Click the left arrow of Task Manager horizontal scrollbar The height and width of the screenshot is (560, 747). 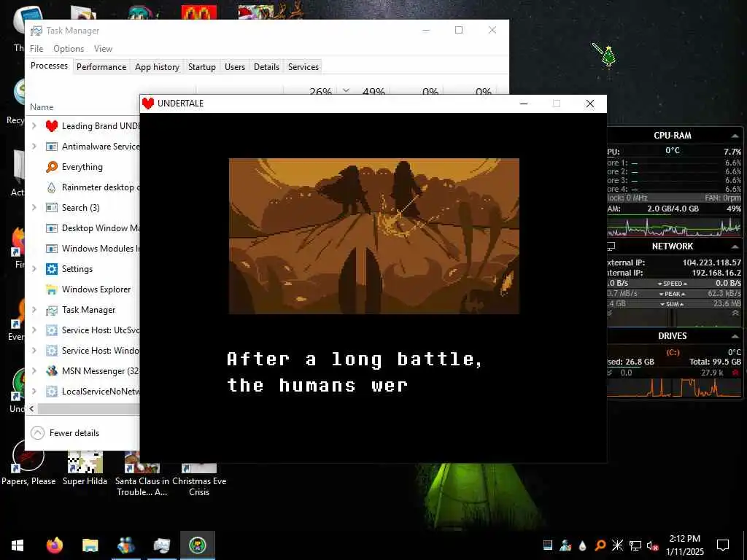click(x=32, y=408)
